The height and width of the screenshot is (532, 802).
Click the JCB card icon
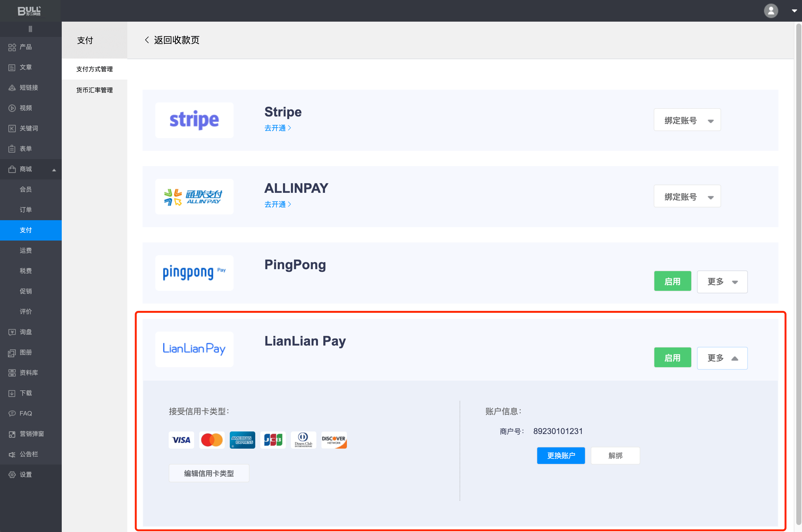273,440
